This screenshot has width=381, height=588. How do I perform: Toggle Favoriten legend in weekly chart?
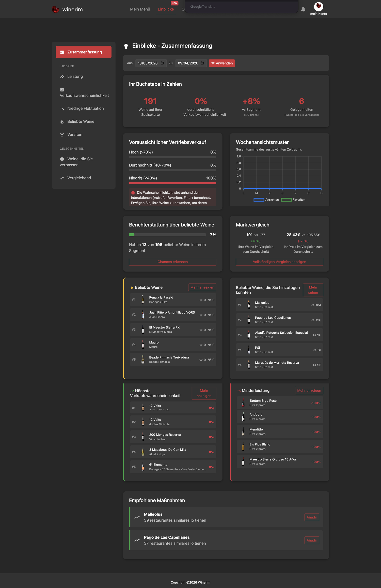[x=293, y=200]
